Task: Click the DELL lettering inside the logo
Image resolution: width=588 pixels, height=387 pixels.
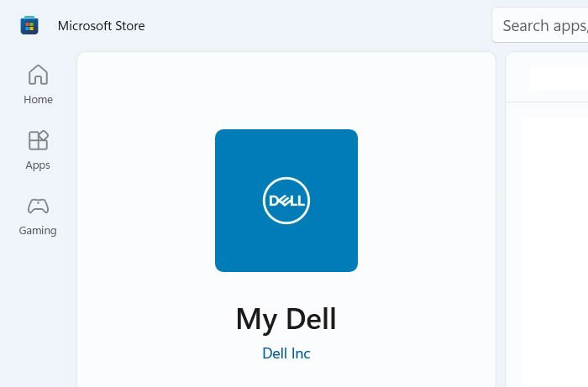Action: click(x=286, y=201)
